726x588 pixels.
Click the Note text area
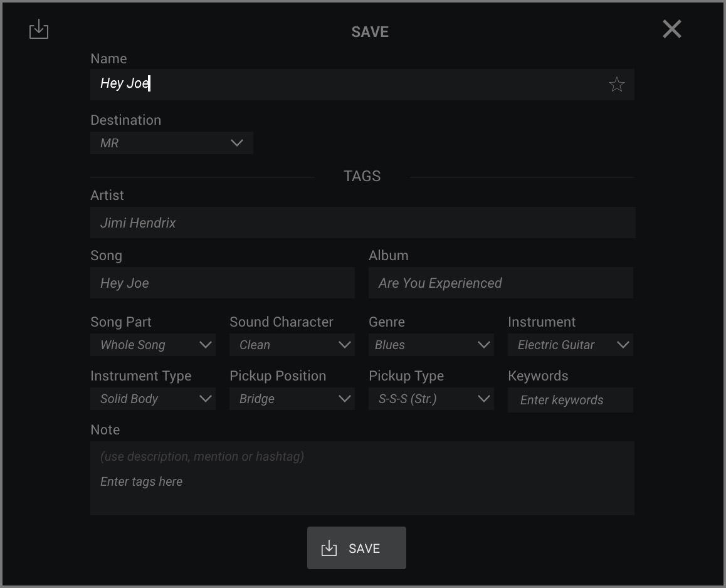click(x=362, y=478)
